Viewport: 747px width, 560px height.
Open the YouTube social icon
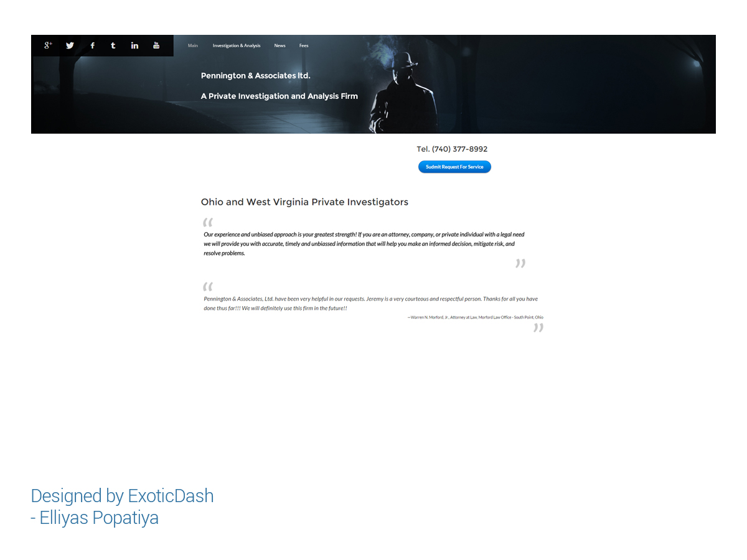(x=156, y=45)
